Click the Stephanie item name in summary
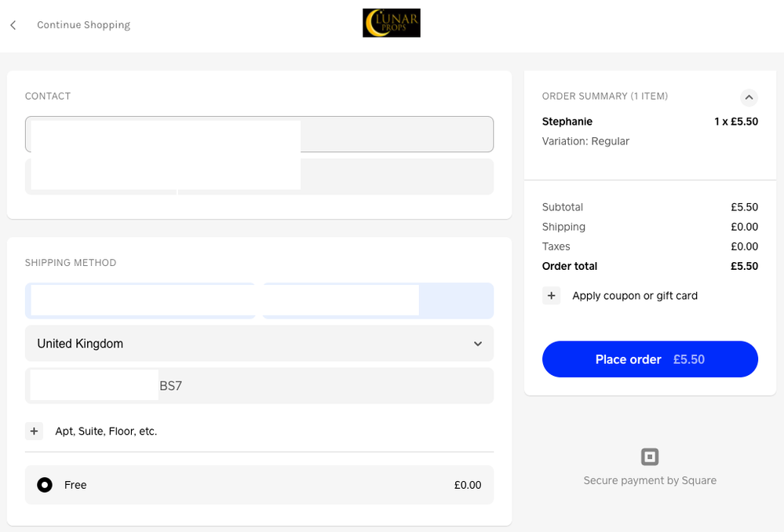This screenshot has width=784, height=532. pos(567,122)
